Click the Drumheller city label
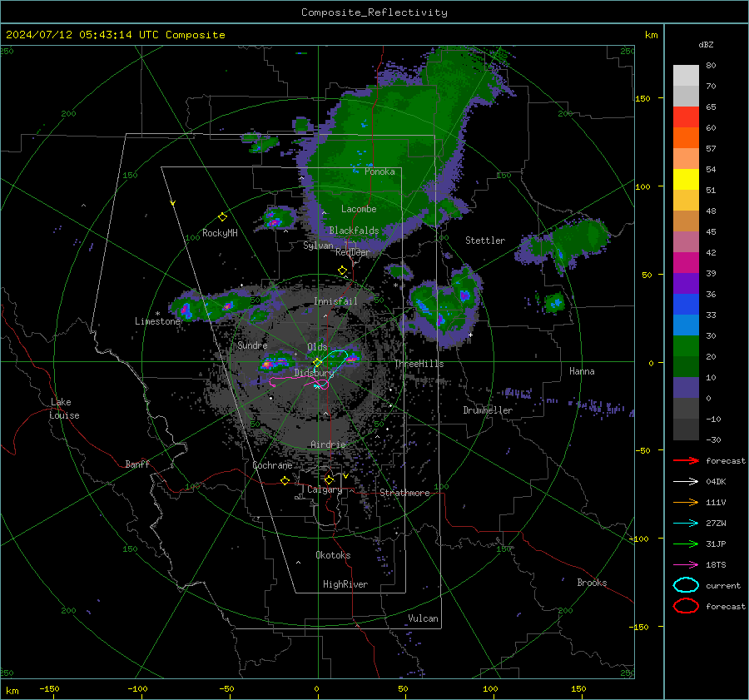The width and height of the screenshot is (749, 700). pyautogui.click(x=488, y=410)
